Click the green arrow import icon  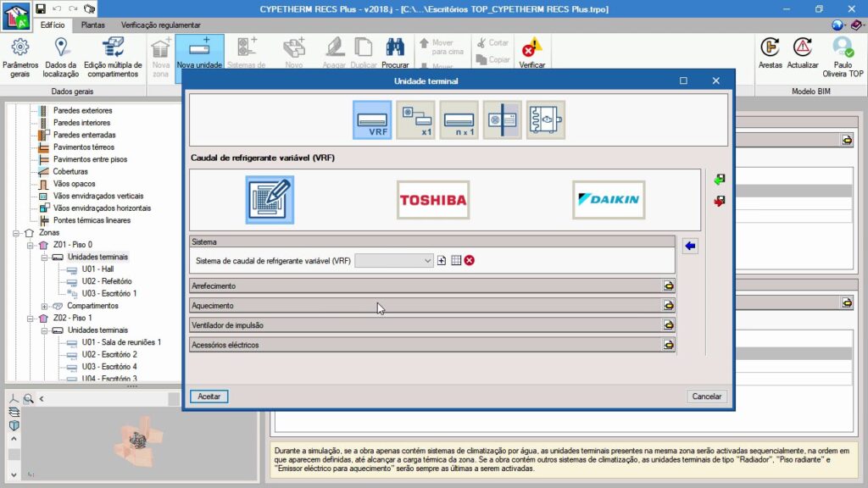[720, 180]
